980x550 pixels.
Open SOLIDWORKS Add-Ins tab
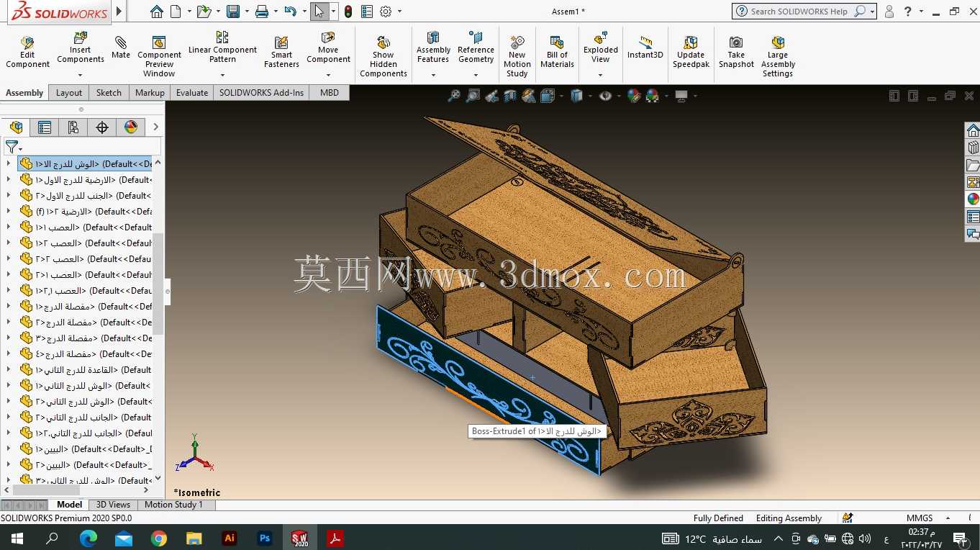tap(261, 92)
